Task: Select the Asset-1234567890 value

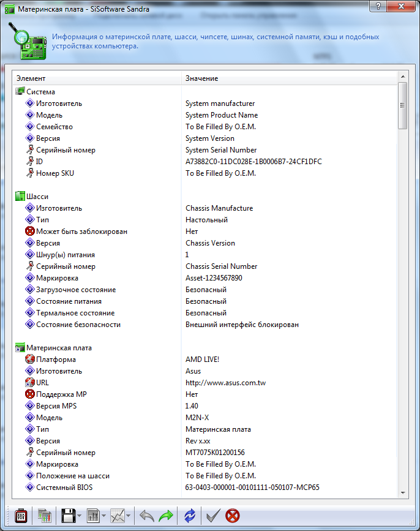Action: (214, 278)
